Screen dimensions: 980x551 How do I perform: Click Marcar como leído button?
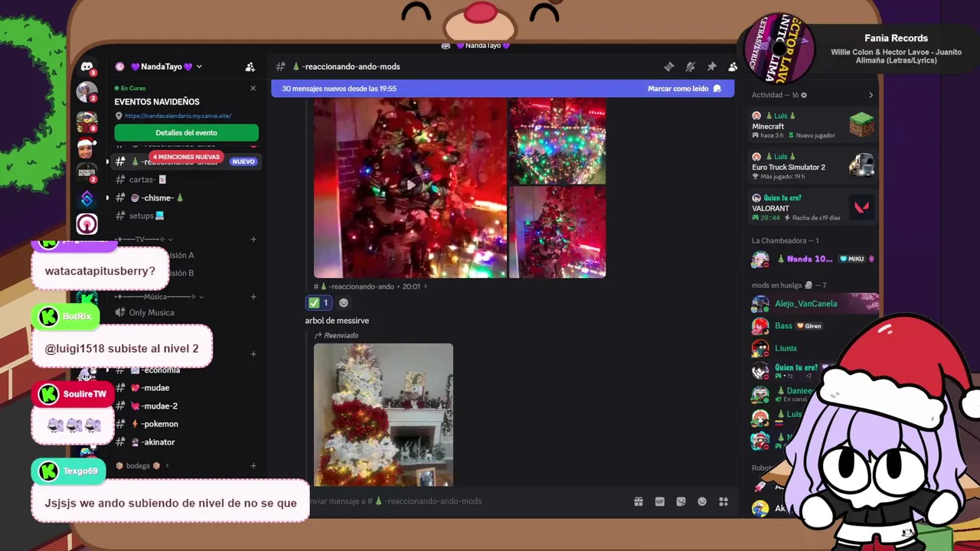pos(684,89)
